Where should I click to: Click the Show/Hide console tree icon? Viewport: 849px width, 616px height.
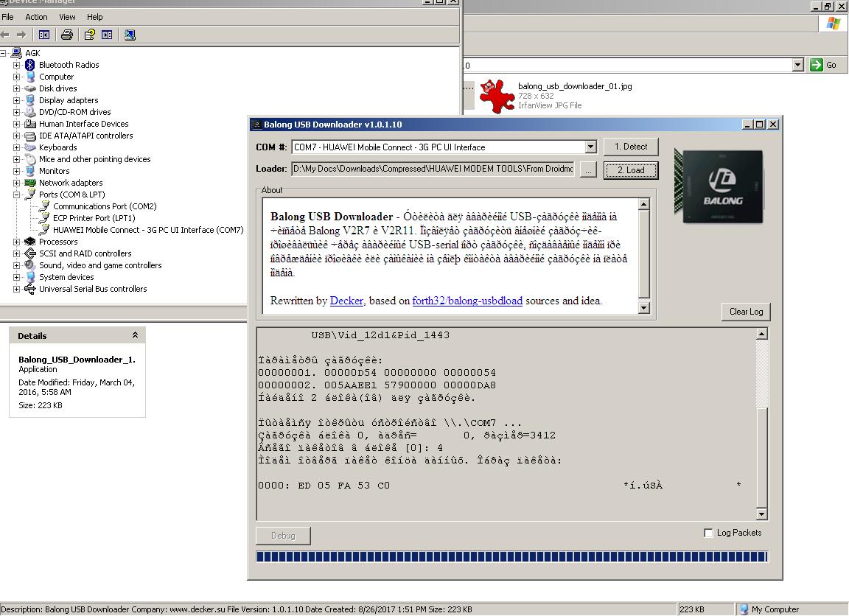coord(44,35)
